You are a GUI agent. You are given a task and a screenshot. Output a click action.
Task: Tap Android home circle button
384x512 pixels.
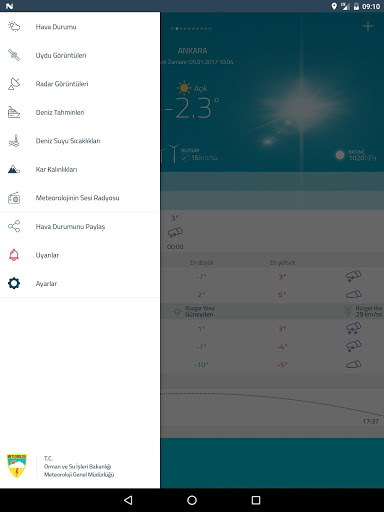[x=192, y=500]
